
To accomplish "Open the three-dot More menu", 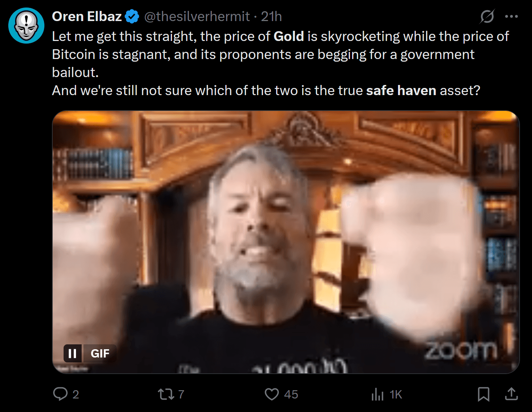I will tap(511, 17).
